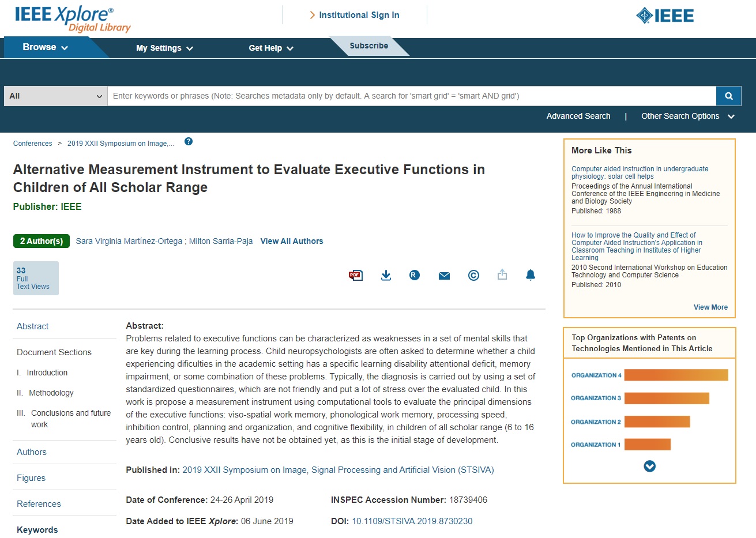756x538 pixels.
Task: Click the magnifying glass search button
Action: [x=728, y=96]
